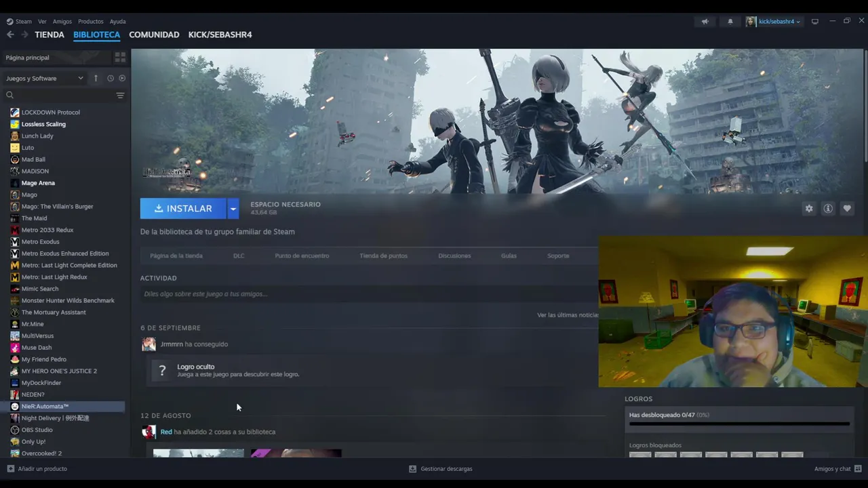868x488 pixels.
Task: Switch library to grid collections view
Action: tap(120, 58)
